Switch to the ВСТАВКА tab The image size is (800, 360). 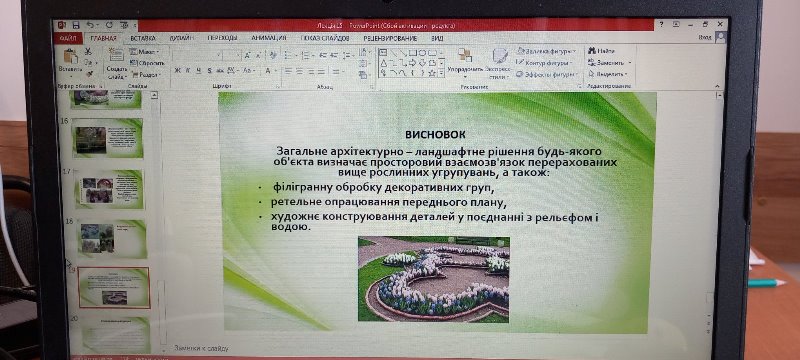142,38
